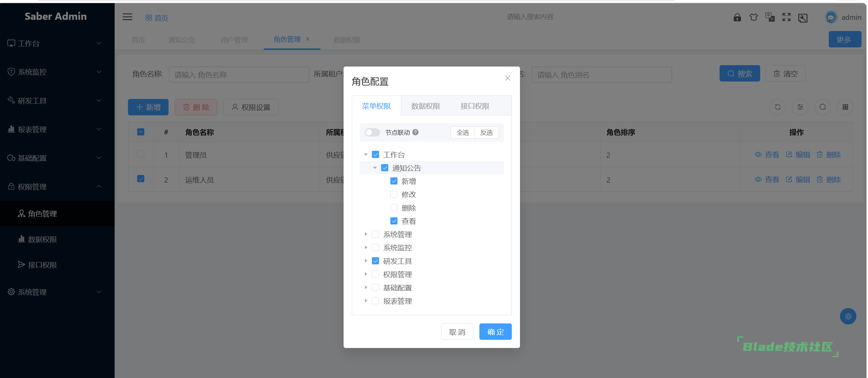Viewport: 868px width, 378px height.
Task: Toggle fullscreen icon in header
Action: click(786, 17)
